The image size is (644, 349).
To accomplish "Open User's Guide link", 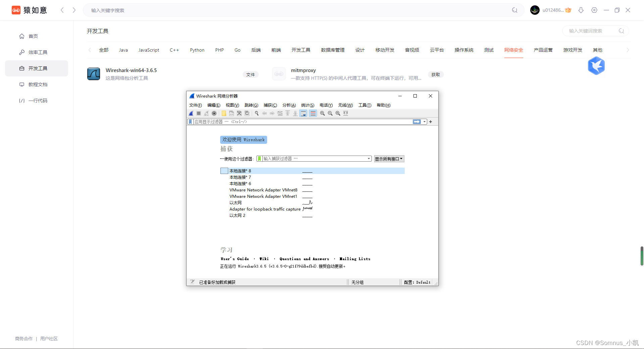I will (235, 259).
